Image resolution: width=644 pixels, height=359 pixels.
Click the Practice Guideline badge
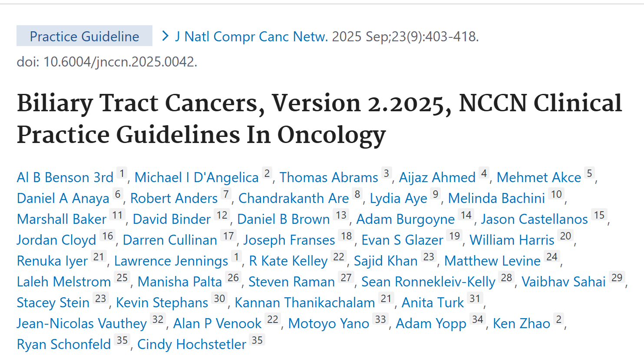[x=84, y=36]
